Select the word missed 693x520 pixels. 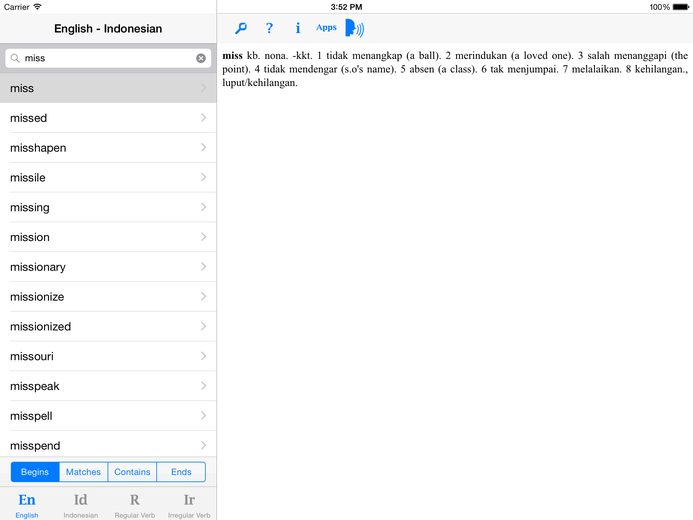[108, 118]
